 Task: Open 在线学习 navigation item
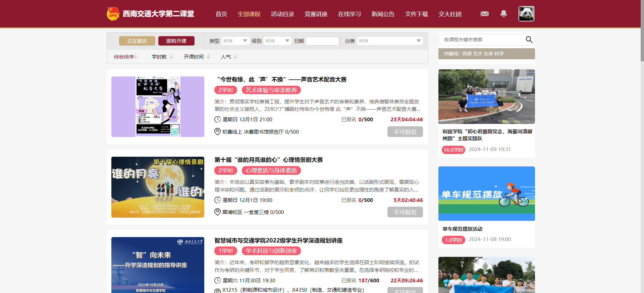pos(350,14)
